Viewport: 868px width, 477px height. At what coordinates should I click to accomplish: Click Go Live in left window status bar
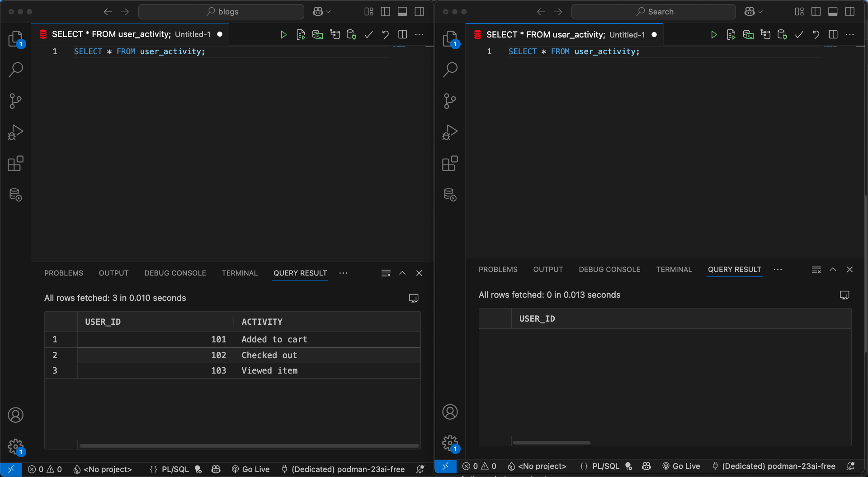click(x=250, y=470)
